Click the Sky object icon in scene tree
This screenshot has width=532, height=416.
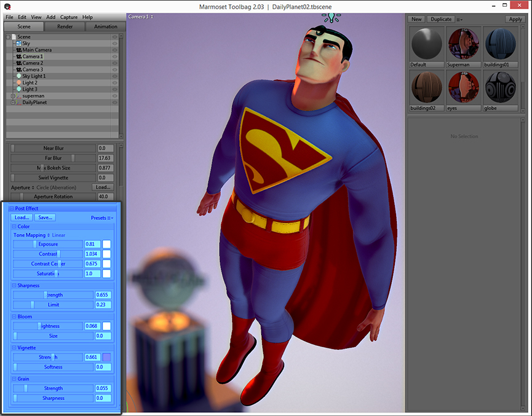pos(18,44)
